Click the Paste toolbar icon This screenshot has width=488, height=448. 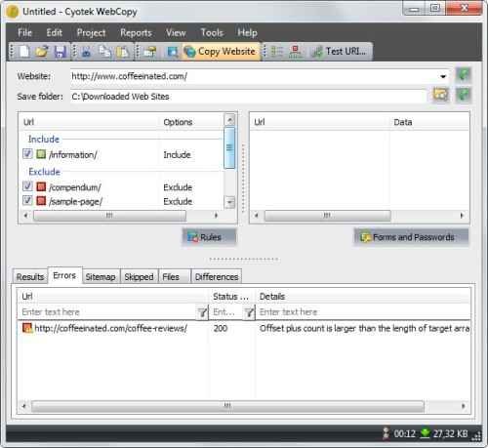click(x=123, y=52)
